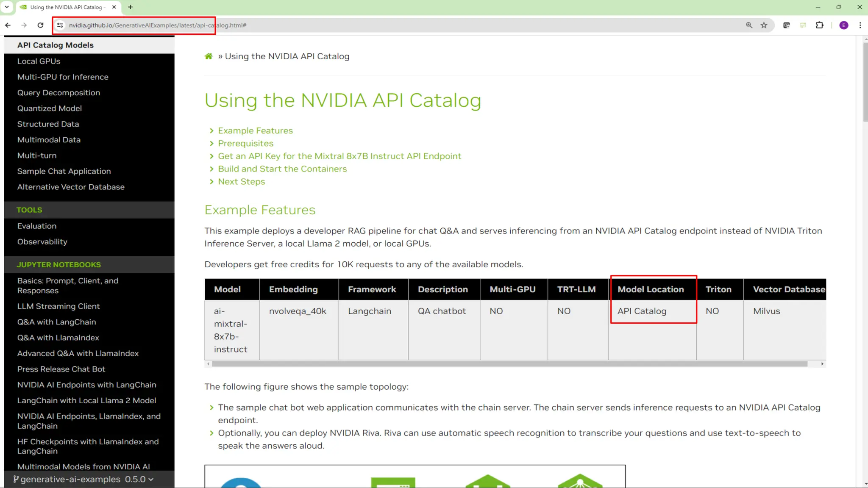Select Observability under Tools
This screenshot has height=488, width=868.
[42, 241]
